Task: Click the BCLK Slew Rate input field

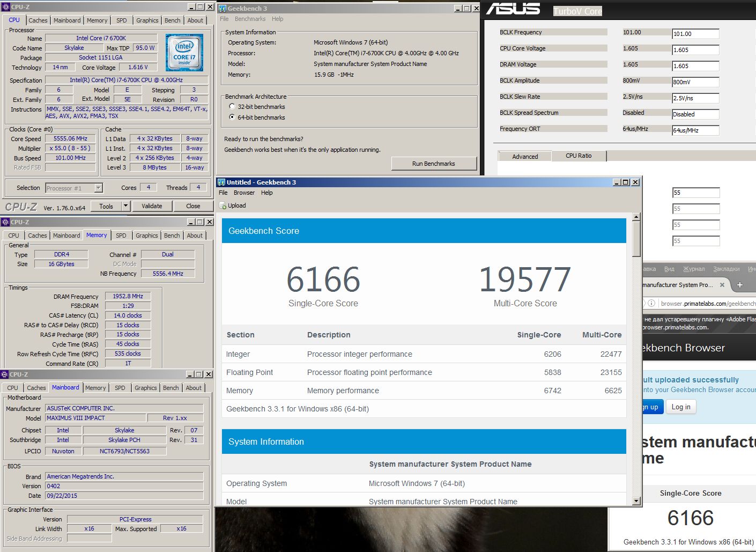Action: (695, 98)
